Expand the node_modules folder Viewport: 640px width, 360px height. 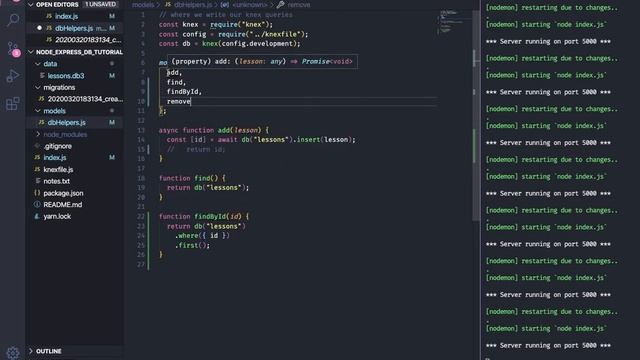tap(38, 134)
